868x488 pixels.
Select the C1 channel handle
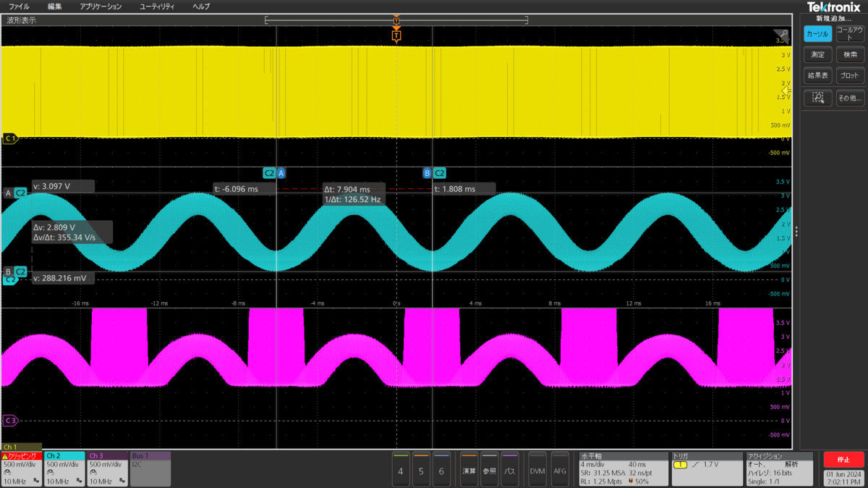tap(10, 138)
